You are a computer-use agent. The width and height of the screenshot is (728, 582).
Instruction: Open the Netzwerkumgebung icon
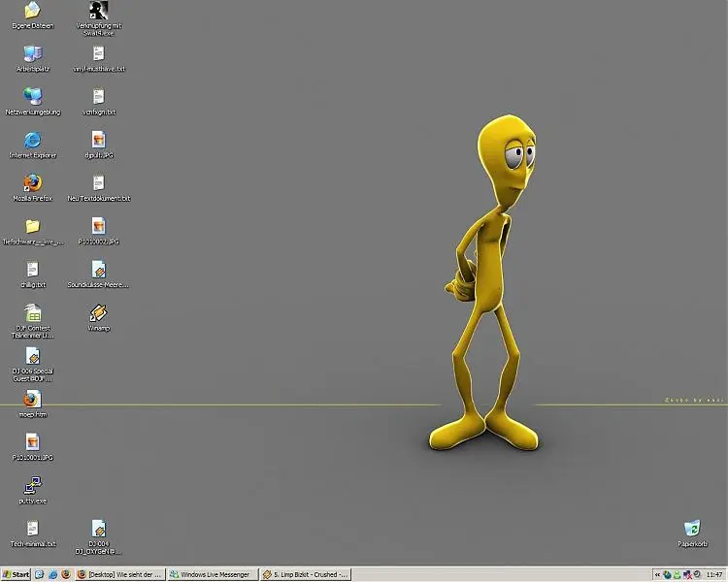32,96
